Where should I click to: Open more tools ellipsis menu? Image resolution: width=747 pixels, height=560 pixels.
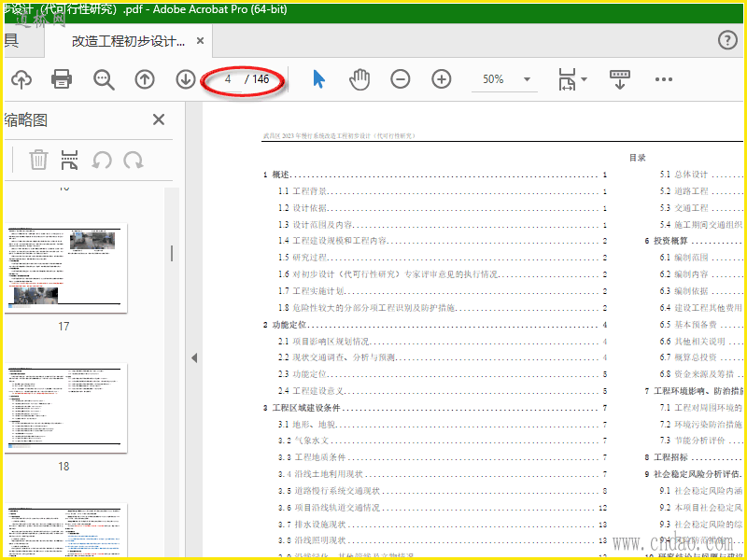point(664,79)
